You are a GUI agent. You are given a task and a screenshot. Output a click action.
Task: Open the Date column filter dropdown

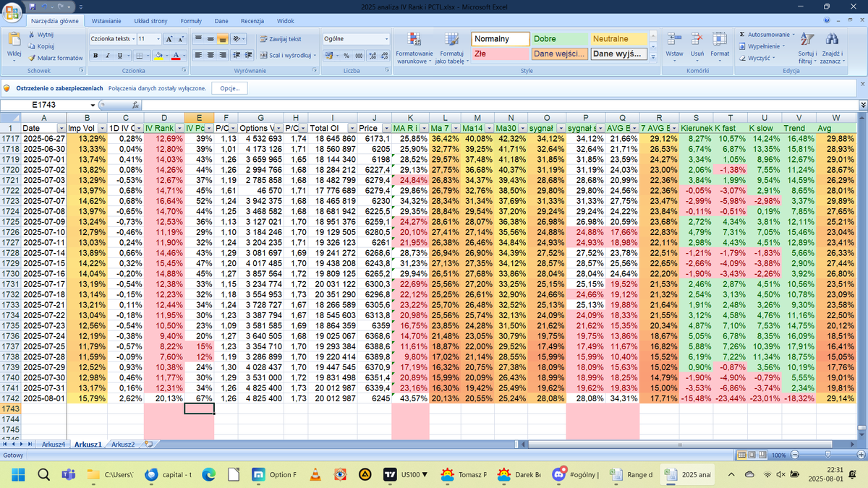tap(63, 128)
